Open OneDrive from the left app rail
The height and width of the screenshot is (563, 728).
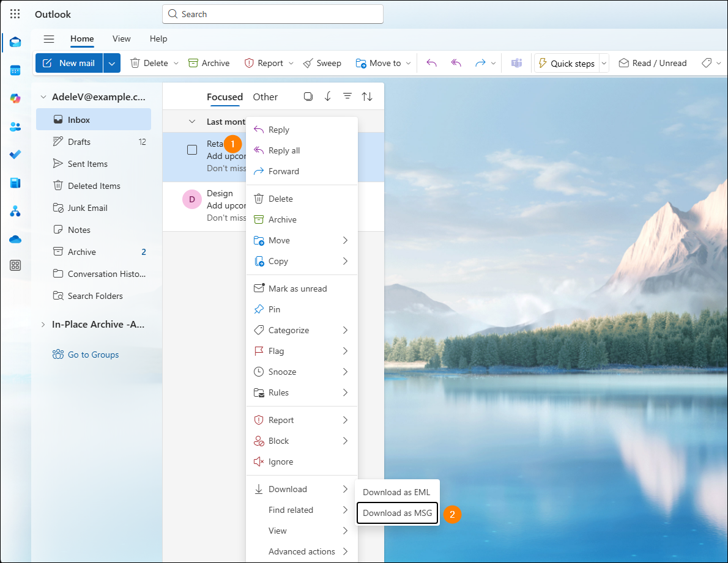(x=15, y=239)
